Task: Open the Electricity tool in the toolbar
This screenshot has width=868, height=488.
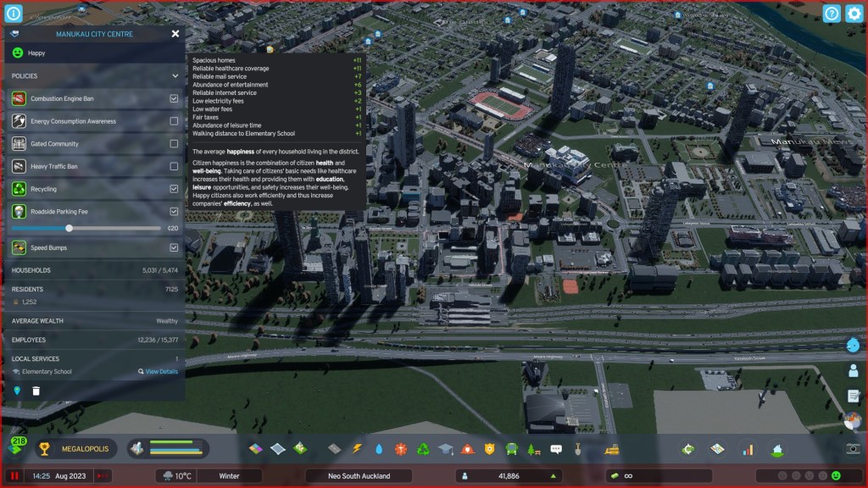Action: [357, 448]
